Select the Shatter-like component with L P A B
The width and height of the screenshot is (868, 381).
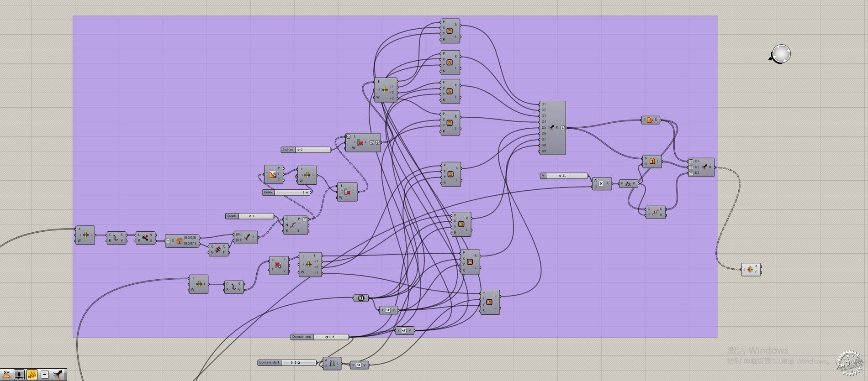point(145,238)
